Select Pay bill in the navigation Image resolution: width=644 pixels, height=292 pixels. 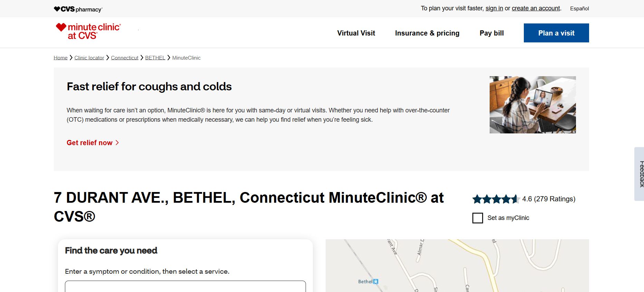coord(491,33)
